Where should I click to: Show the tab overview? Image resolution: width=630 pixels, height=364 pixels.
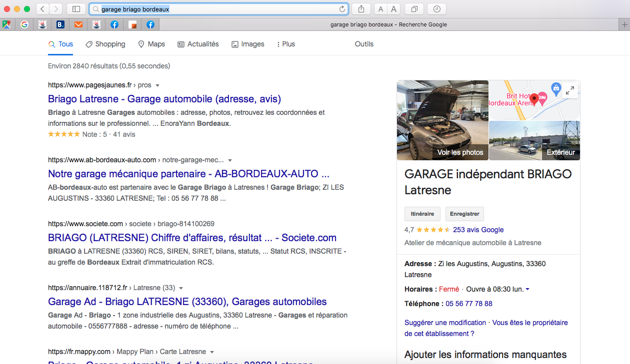414,9
